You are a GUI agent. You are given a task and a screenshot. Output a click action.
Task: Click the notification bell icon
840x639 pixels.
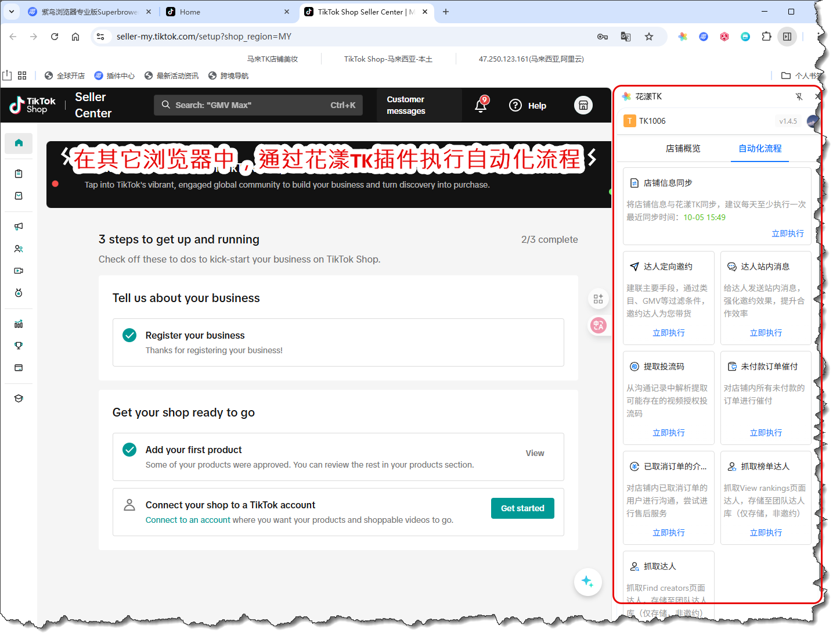[481, 106]
